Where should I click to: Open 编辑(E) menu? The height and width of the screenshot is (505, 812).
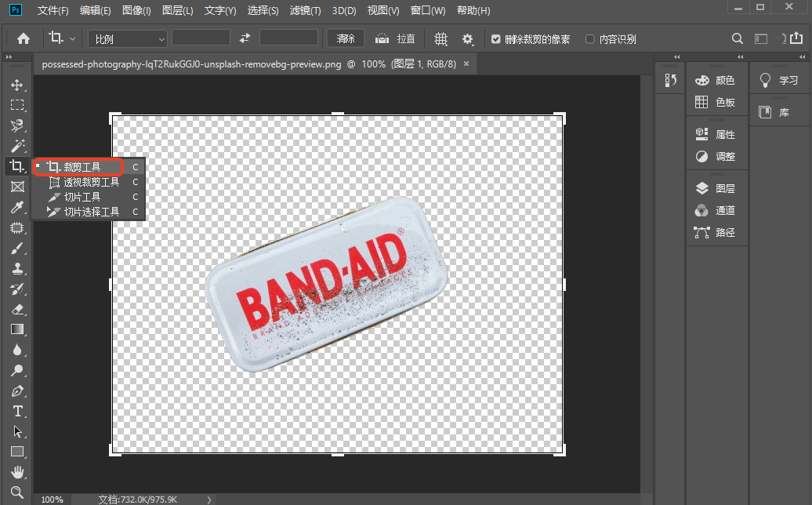click(x=96, y=10)
